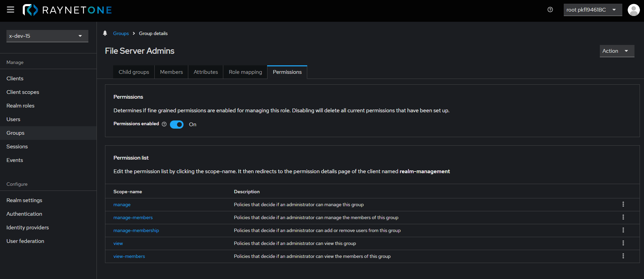The image size is (644, 279).
Task: Disable the Permissions enabled switch
Action: coord(177,125)
